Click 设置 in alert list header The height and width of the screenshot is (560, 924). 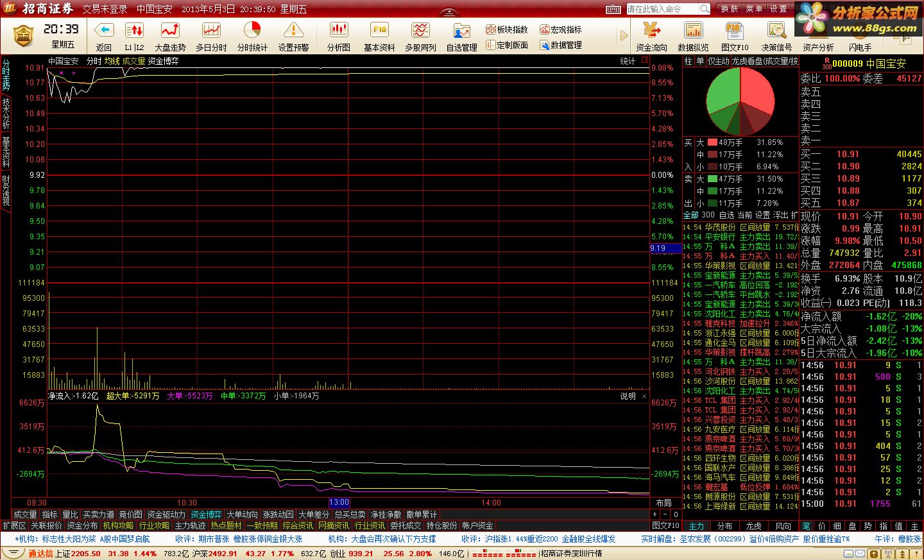762,215
